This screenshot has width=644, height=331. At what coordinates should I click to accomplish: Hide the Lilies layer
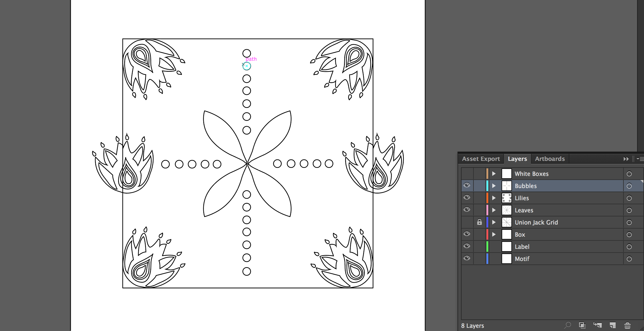pos(467,198)
